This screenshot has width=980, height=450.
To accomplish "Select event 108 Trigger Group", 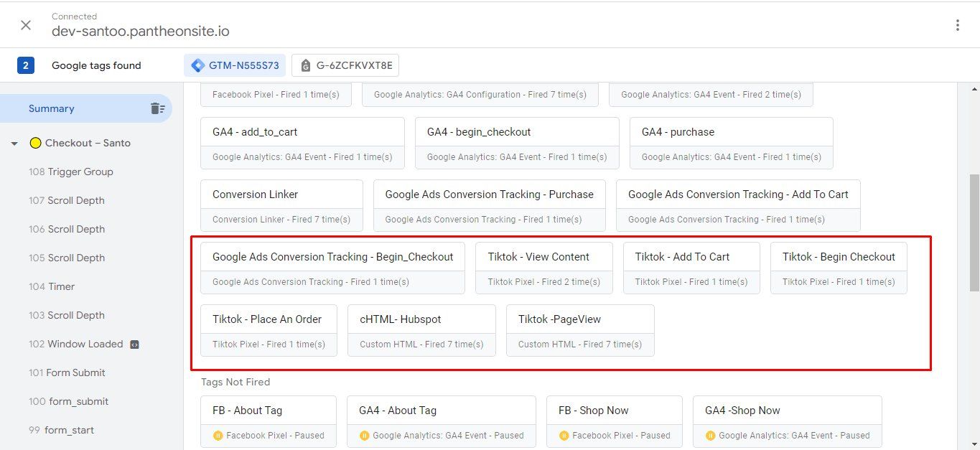I will (x=71, y=172).
